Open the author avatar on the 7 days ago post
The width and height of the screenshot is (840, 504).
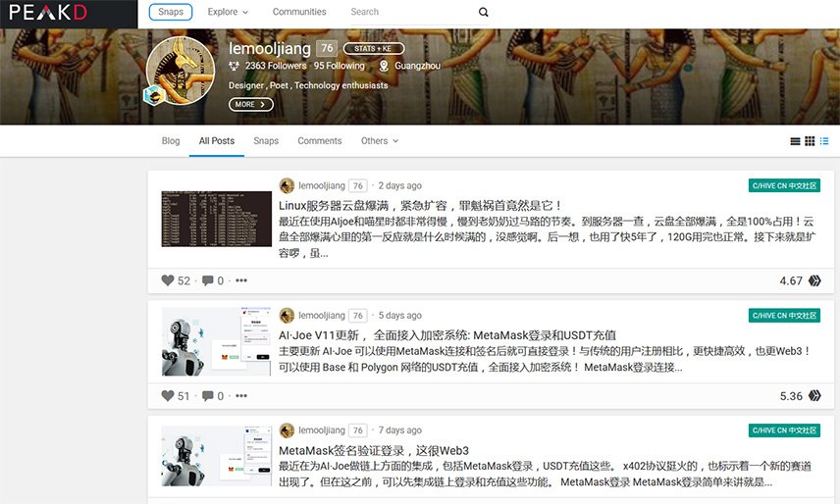click(287, 430)
